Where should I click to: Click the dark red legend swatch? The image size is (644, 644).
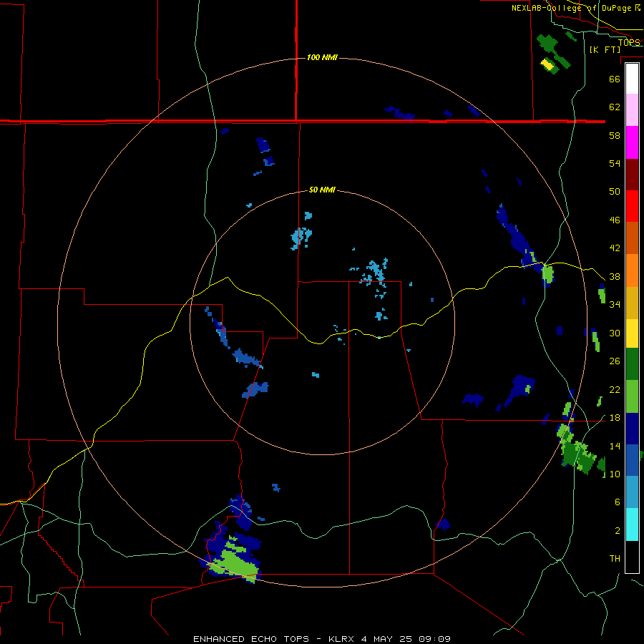(x=632, y=175)
